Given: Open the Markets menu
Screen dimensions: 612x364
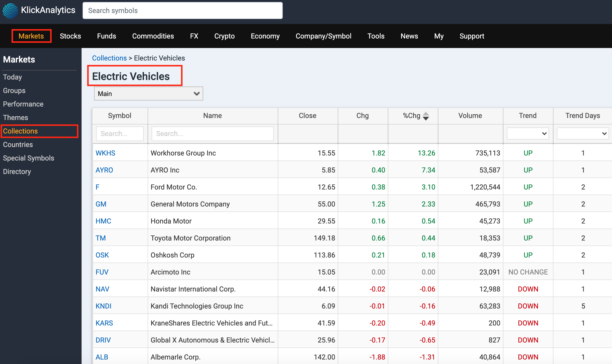Looking at the screenshot, I should (31, 36).
